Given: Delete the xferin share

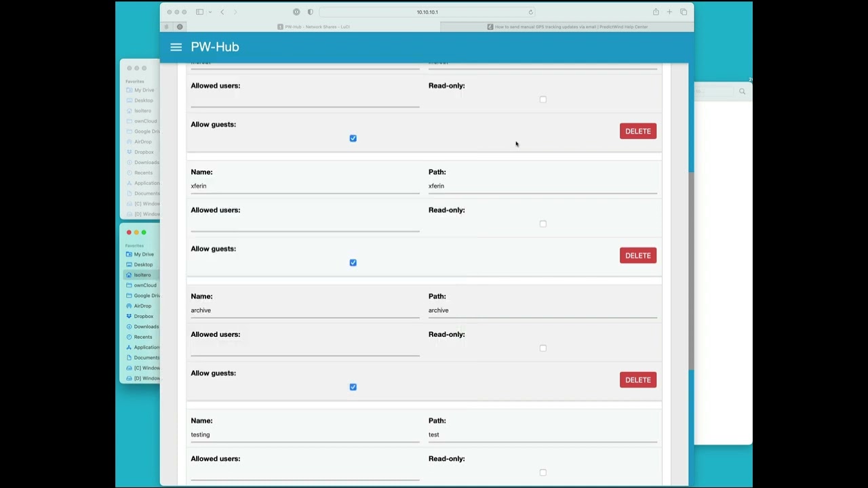Looking at the screenshot, I should 637,256.
